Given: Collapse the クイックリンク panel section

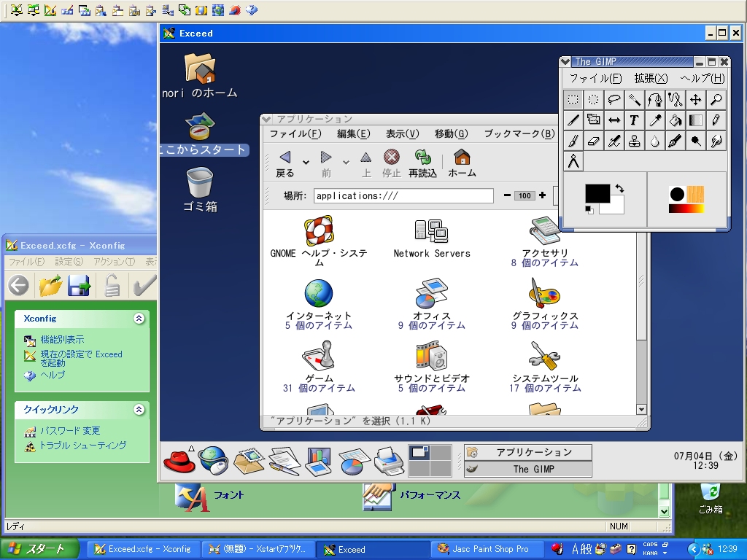Looking at the screenshot, I should (x=139, y=410).
